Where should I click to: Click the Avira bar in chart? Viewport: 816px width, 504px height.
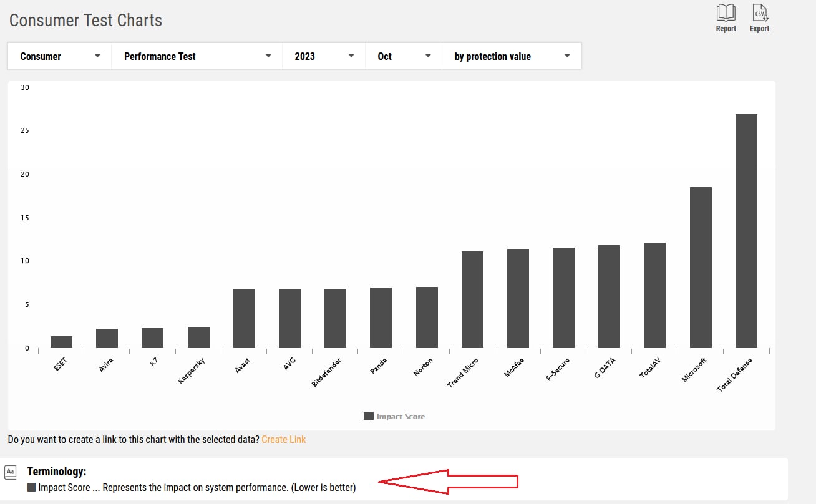coord(107,338)
